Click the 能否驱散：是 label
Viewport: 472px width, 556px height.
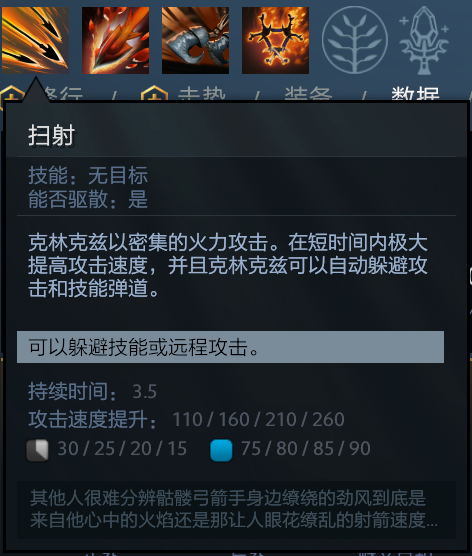point(88,199)
